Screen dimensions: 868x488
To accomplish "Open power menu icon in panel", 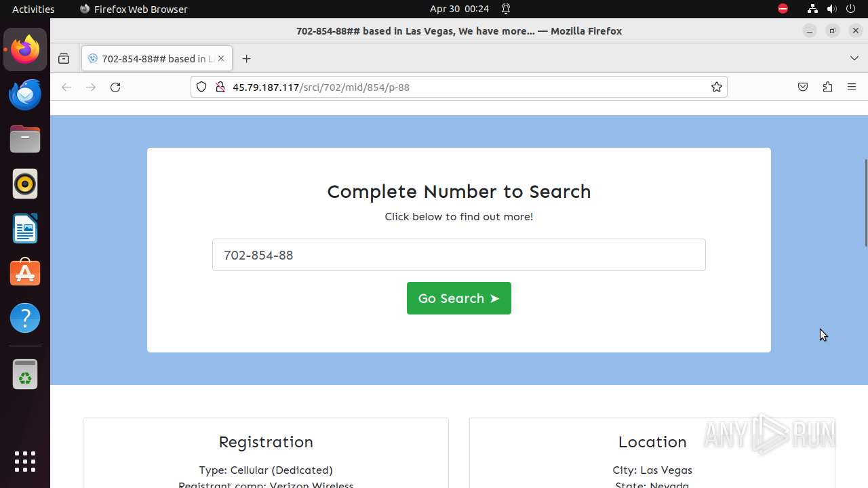I will [852, 9].
